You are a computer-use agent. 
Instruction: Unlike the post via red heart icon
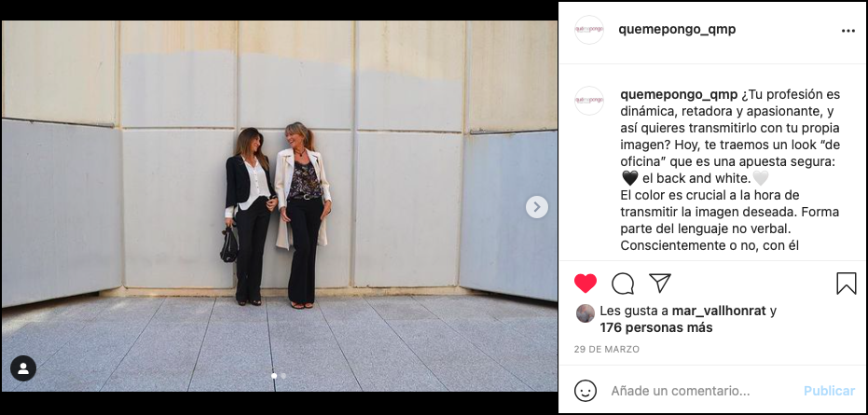(586, 284)
